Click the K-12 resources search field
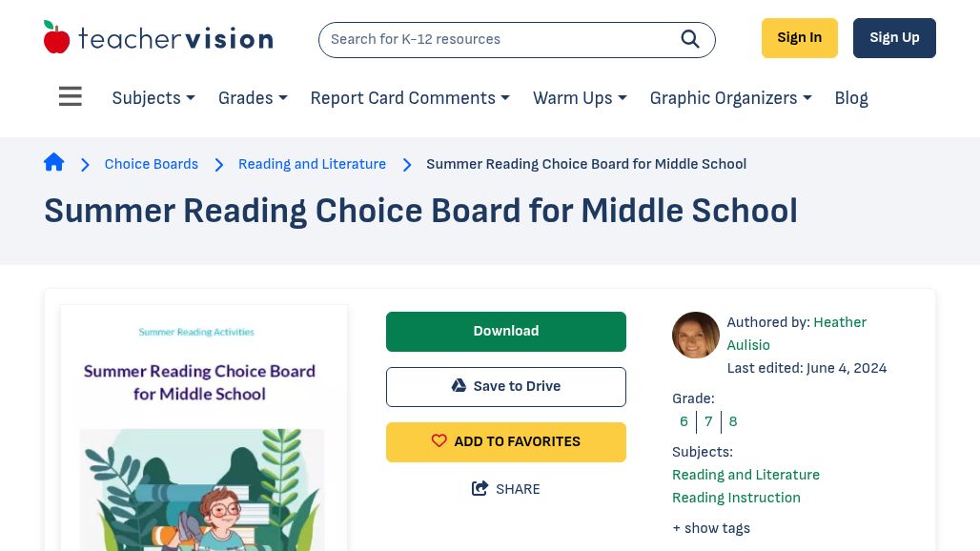The width and height of the screenshot is (980, 551). tap(500, 39)
